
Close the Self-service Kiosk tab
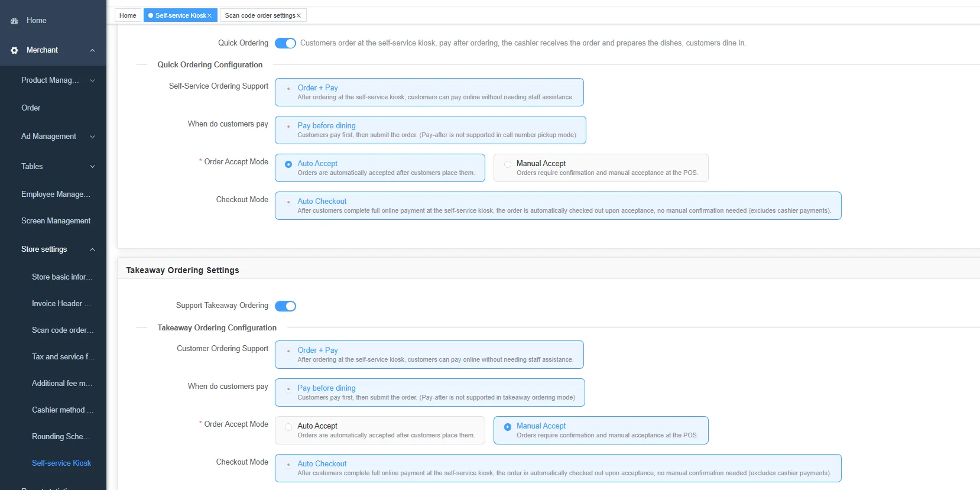[x=209, y=16]
